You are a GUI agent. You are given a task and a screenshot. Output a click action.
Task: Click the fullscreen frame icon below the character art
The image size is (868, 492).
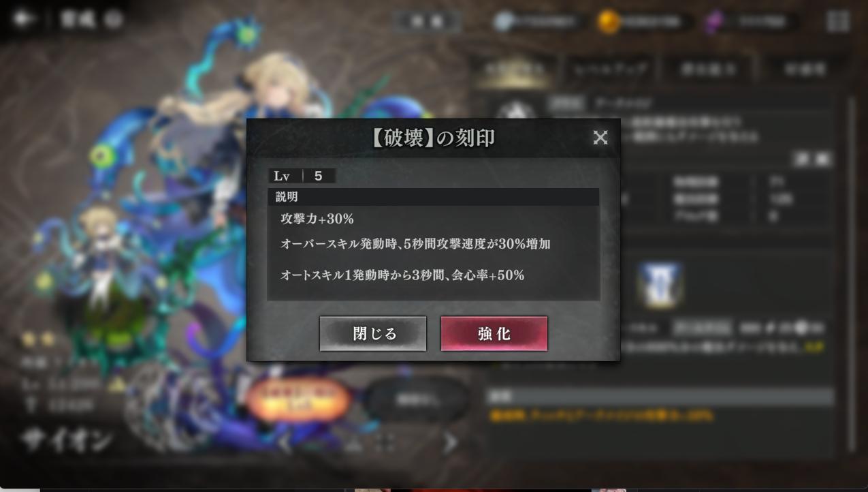tap(385, 443)
